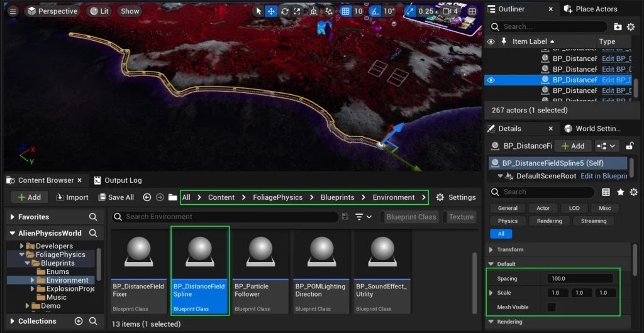Click the Outliner settings gear icon
Screen dimensions: 644x333
coord(633,27)
